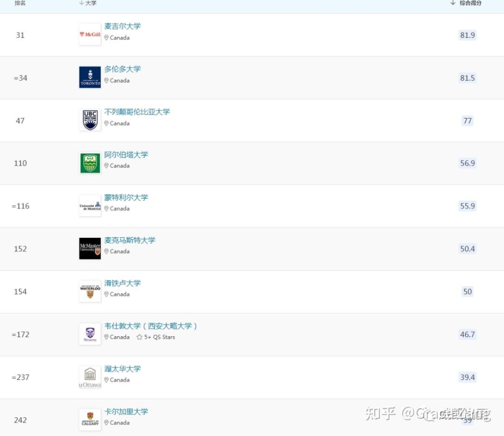
Task: Open the Université de Montréal logo
Action: [x=90, y=206]
